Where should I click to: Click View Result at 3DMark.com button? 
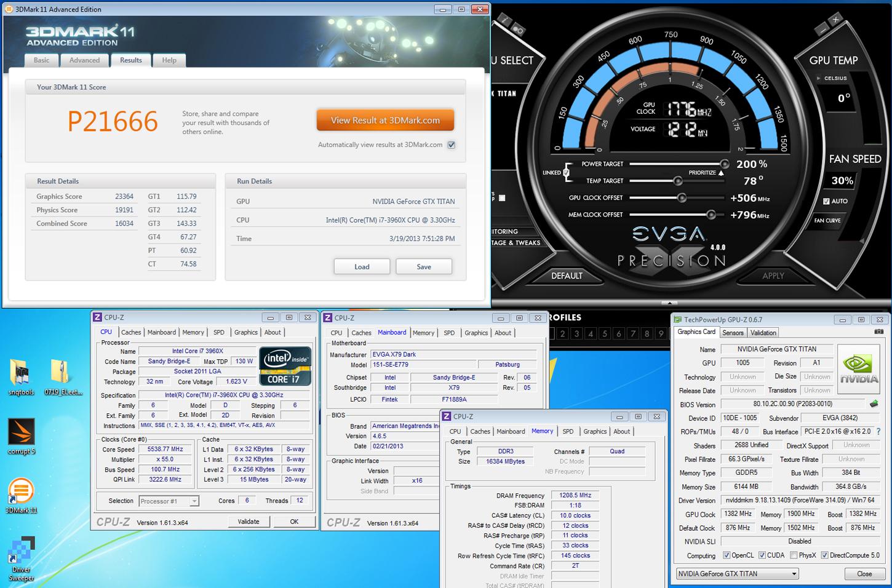point(385,121)
